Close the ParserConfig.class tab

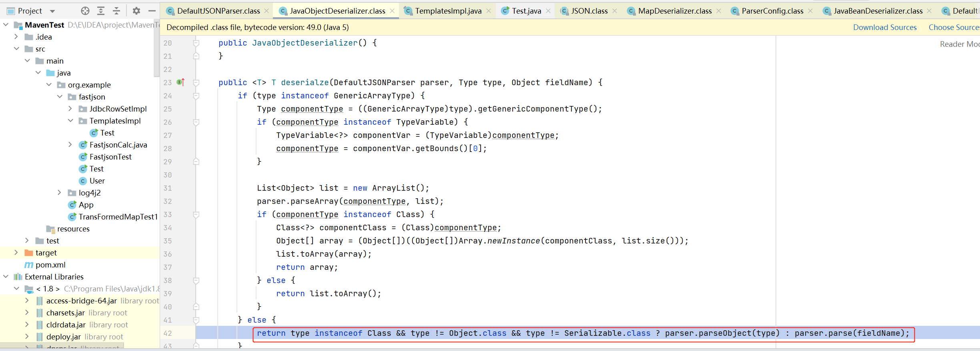810,11
